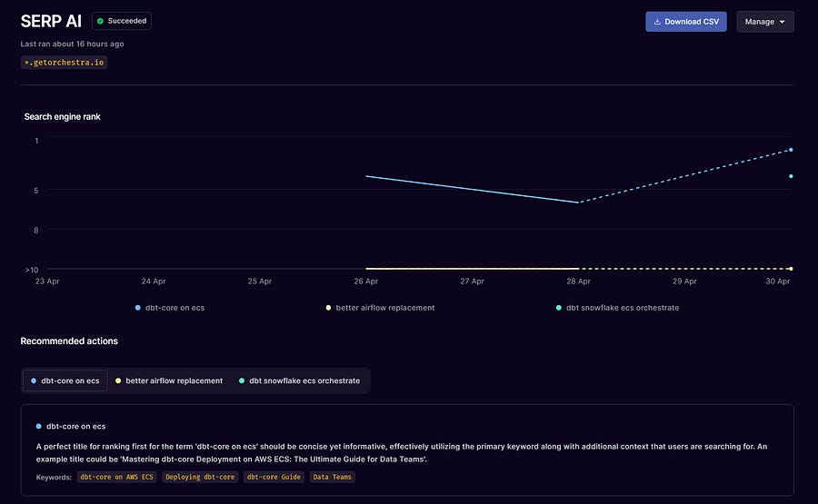Image resolution: width=818 pixels, height=504 pixels.
Task: Click the yellow 30 Apr data point
Action: 791,269
